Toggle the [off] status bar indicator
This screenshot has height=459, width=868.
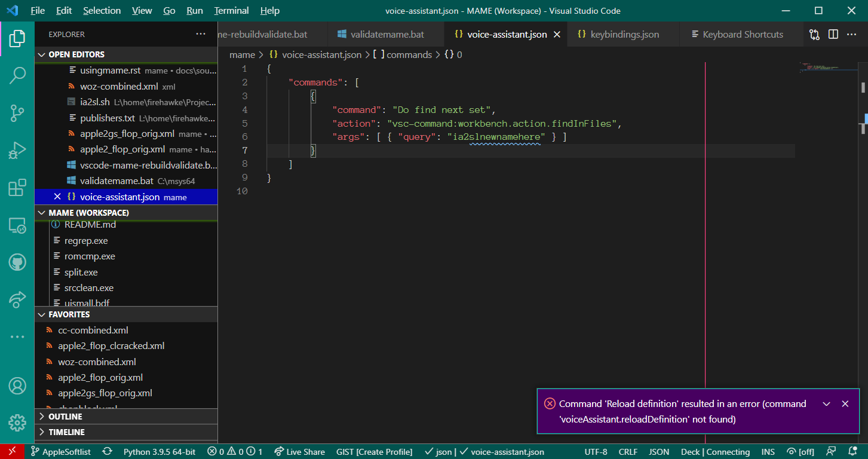tap(800, 452)
